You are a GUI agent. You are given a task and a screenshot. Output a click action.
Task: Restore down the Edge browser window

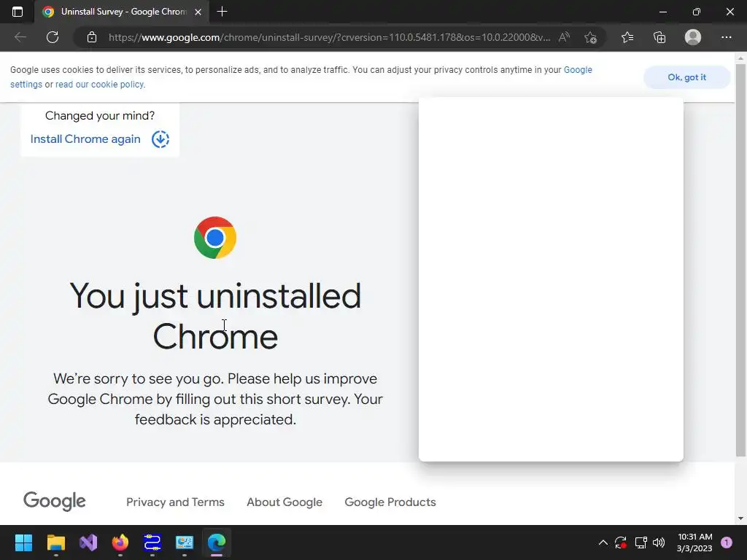pos(697,12)
